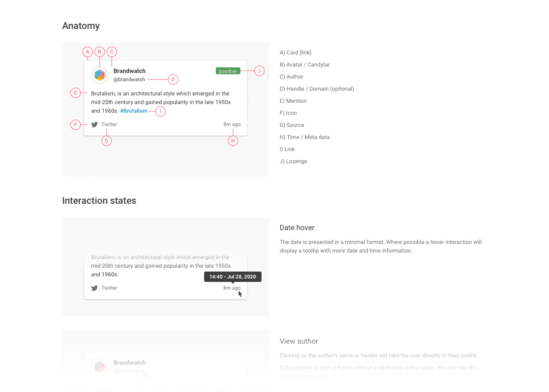Open the #Brutalism hashtag link
Image resolution: width=549 pixels, height=392 pixels.
(x=134, y=111)
